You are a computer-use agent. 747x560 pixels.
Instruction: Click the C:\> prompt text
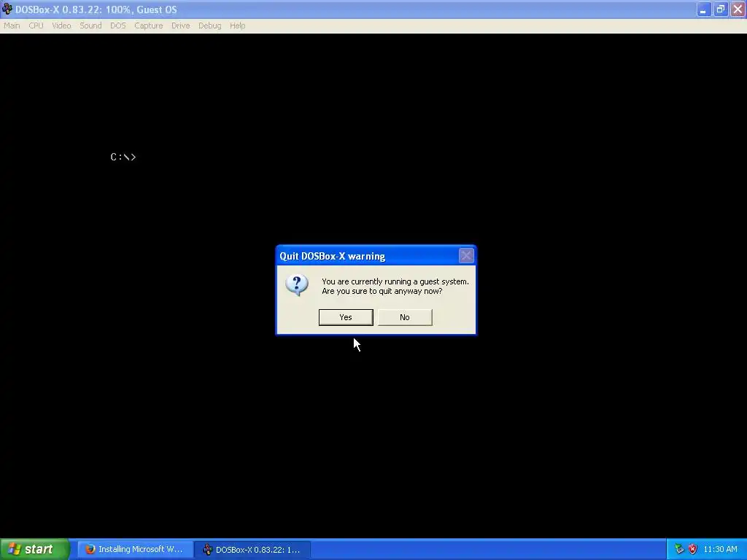pos(123,157)
